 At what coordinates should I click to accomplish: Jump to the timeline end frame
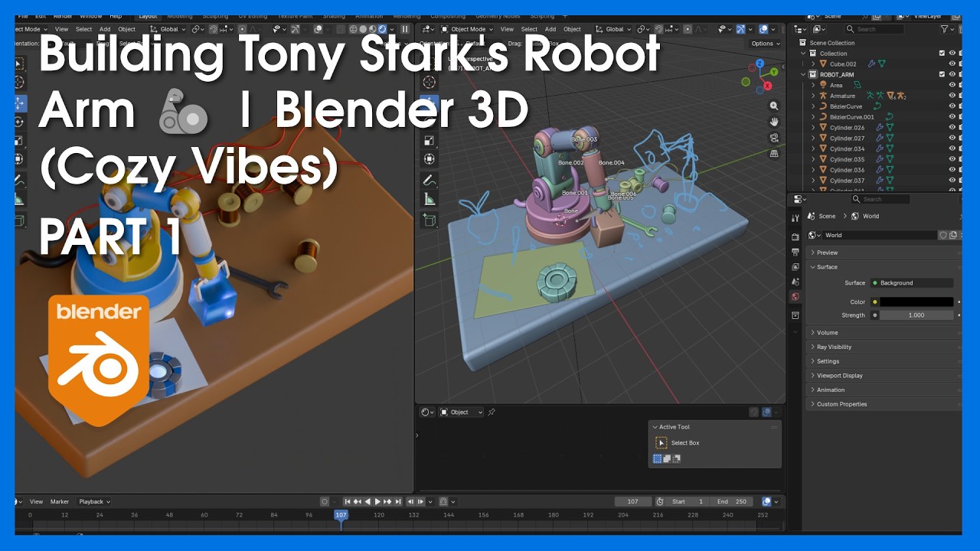pos(397,502)
